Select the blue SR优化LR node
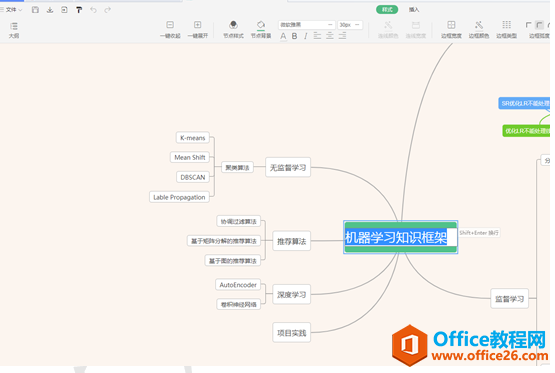 524,103
